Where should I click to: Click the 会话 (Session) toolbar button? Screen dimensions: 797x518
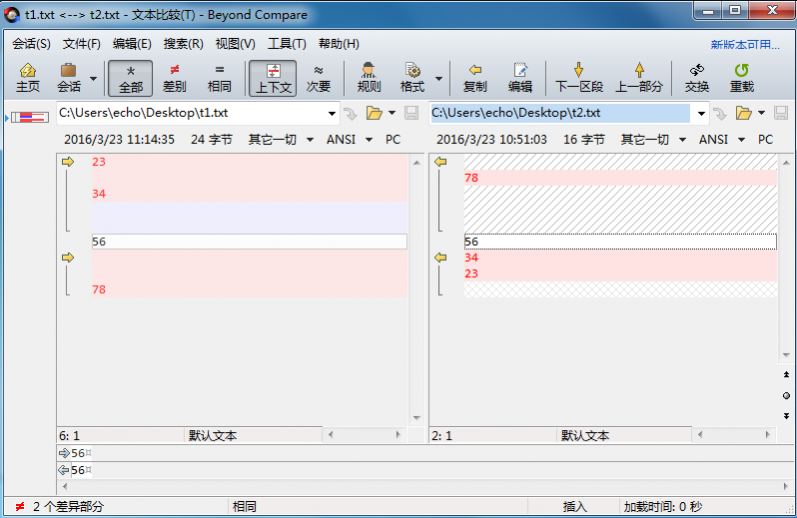coord(69,77)
